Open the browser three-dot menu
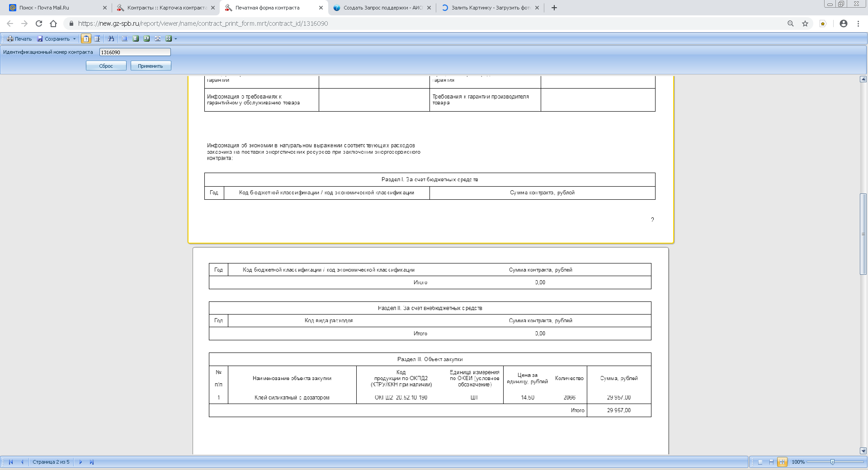 coord(858,23)
